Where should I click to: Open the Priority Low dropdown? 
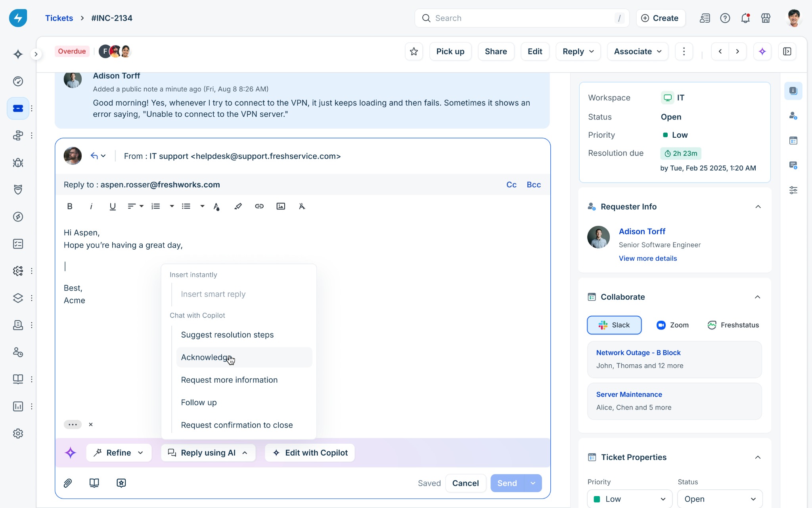click(x=630, y=499)
